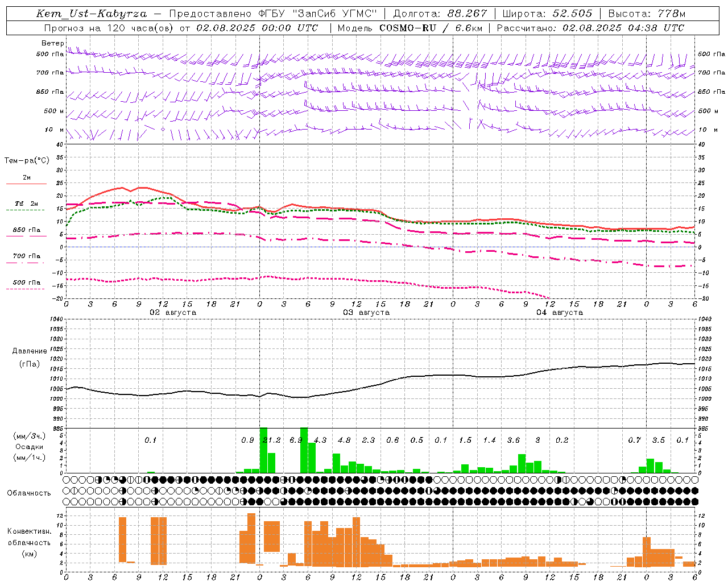Click the 0.7 precipitation total

coord(634,440)
